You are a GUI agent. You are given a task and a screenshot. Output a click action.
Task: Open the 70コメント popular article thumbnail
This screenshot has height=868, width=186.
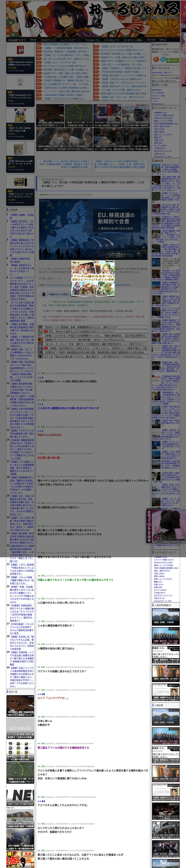point(166,848)
